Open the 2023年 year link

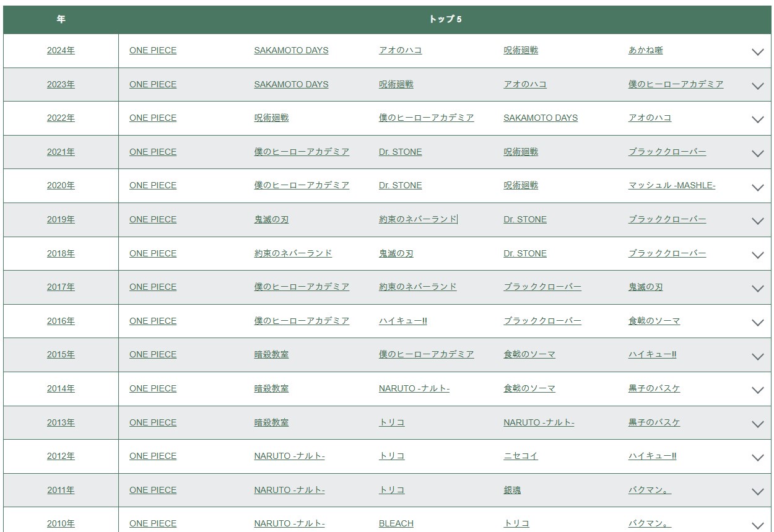point(61,84)
